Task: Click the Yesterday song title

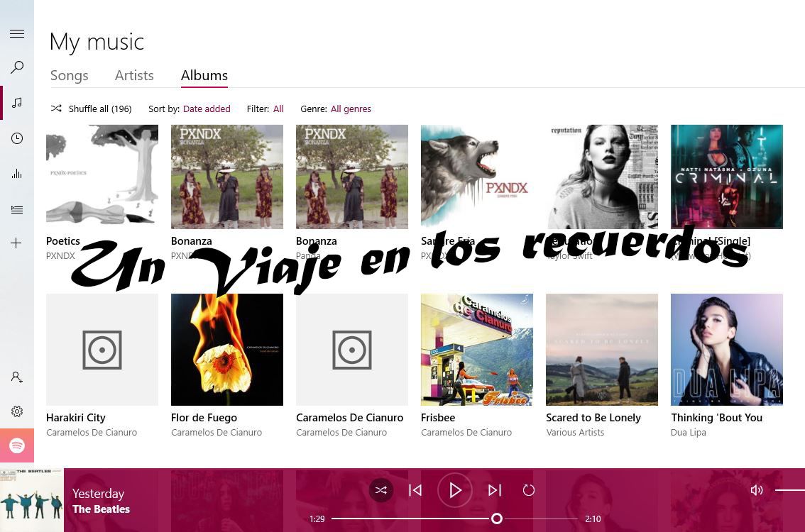Action: tap(99, 494)
